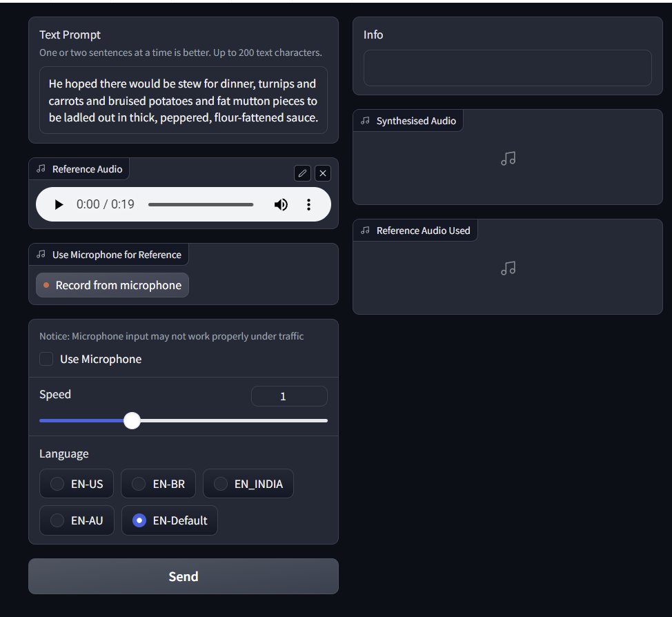
Task: Remove the reference audio with X icon
Action: click(323, 173)
